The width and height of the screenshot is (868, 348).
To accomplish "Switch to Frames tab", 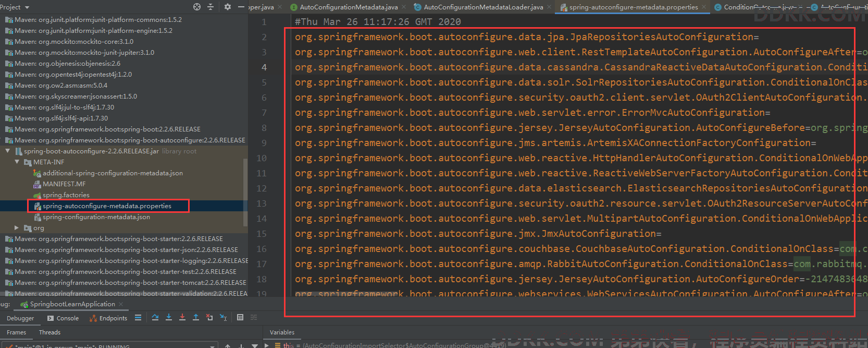I will point(16,332).
